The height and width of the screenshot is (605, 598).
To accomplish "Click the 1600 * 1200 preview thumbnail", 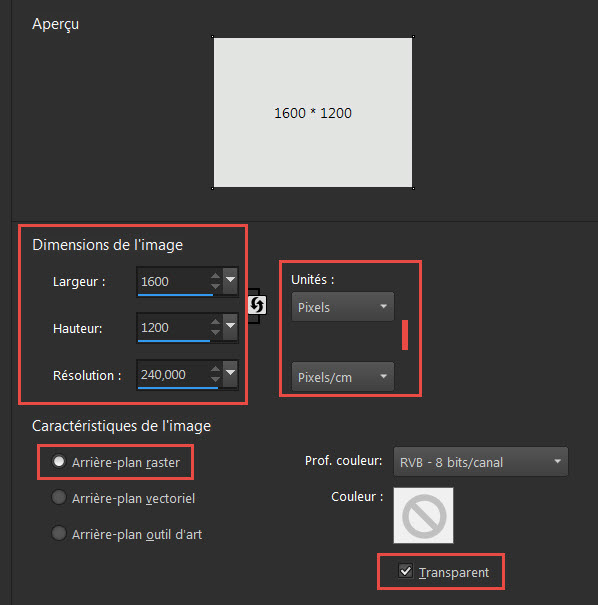I will click(x=313, y=112).
